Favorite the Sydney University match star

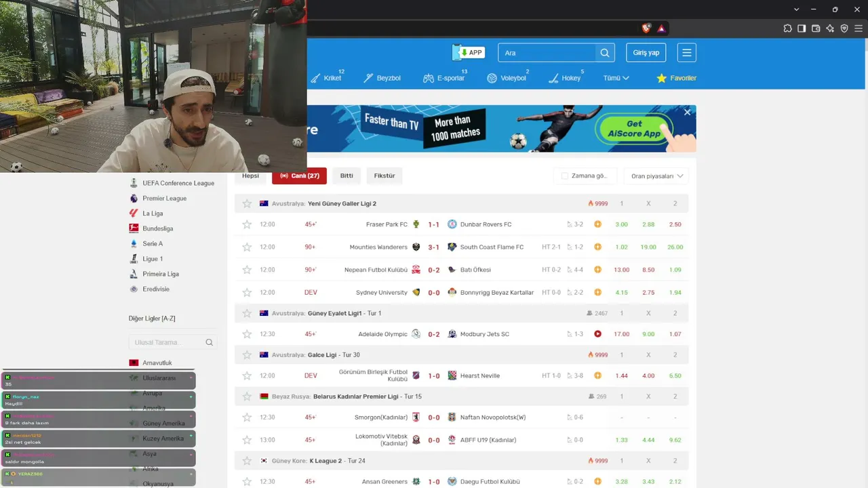[x=247, y=292]
